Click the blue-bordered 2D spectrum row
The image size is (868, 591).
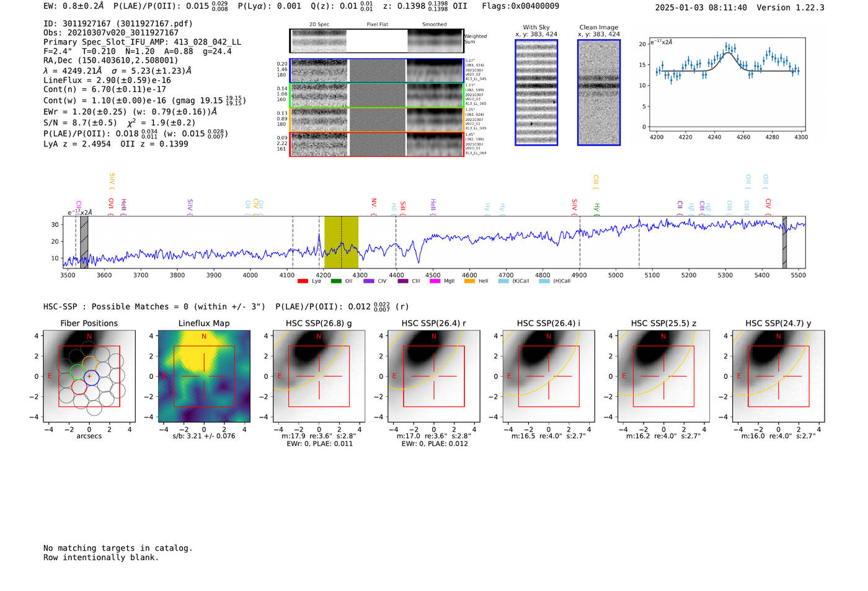377,71
